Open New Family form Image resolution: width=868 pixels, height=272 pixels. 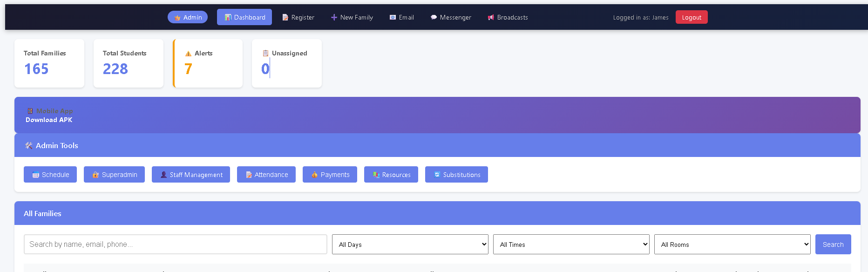352,17
